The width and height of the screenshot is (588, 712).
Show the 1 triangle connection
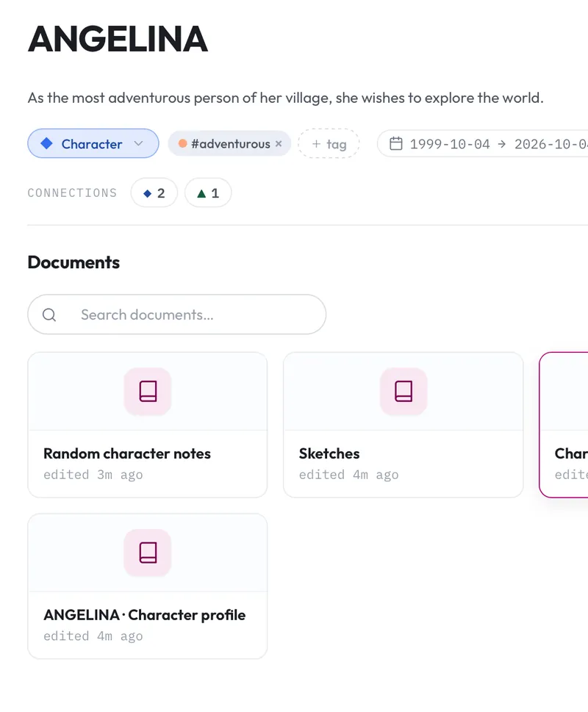point(208,193)
